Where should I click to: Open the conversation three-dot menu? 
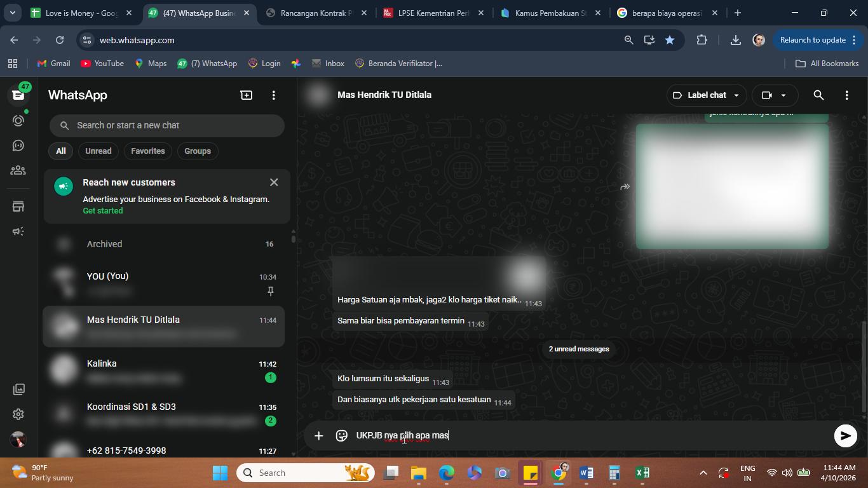tap(846, 95)
